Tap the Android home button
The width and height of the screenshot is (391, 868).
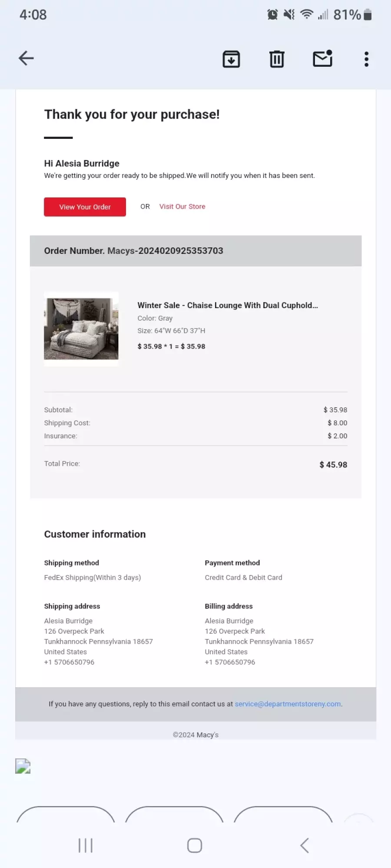[195, 845]
